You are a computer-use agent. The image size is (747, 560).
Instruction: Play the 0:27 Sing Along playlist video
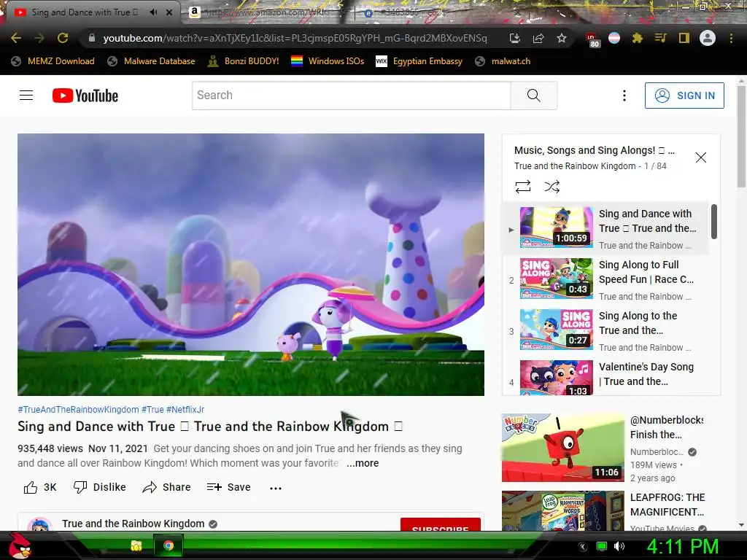click(605, 330)
